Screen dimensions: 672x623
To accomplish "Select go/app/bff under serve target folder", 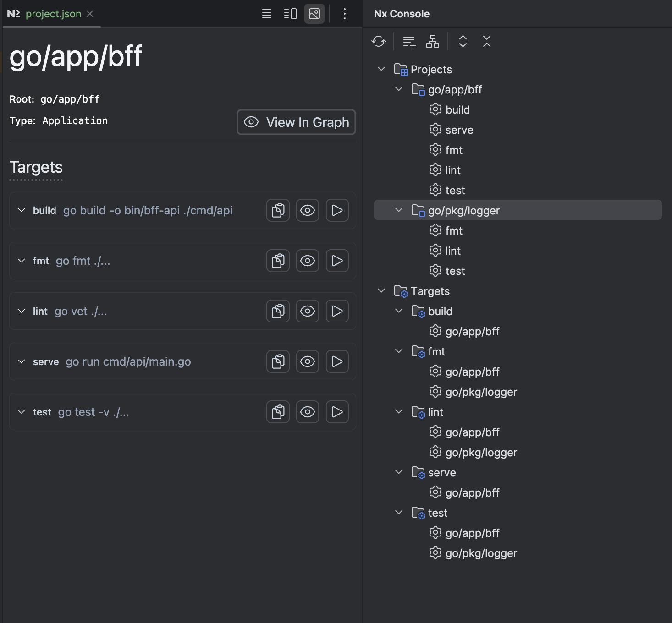I will 472,492.
